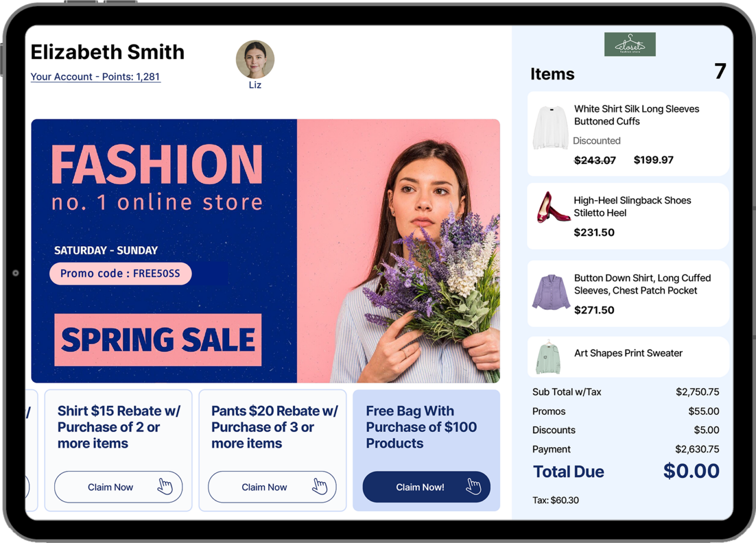Click the items count number 7
756x543 pixels.
click(x=719, y=71)
